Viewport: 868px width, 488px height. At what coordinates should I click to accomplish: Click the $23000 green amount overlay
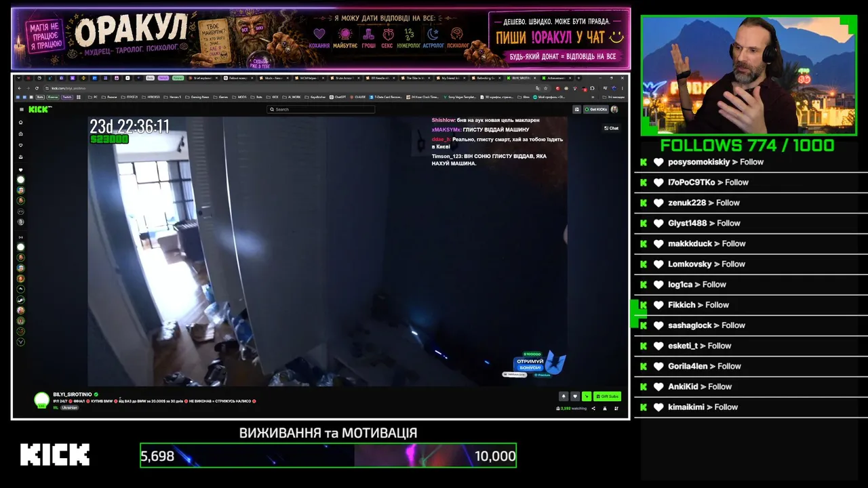109,140
